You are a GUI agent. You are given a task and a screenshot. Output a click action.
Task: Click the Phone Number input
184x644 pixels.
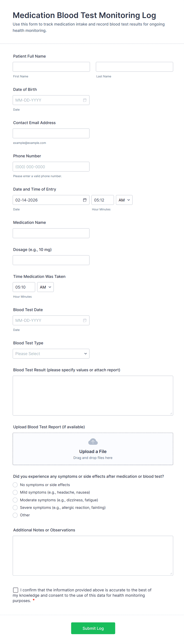click(x=51, y=167)
